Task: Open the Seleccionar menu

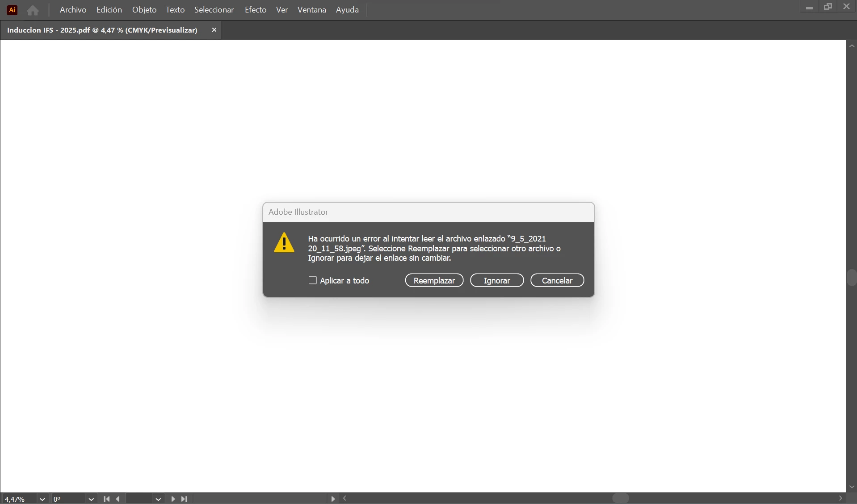Action: click(x=214, y=9)
